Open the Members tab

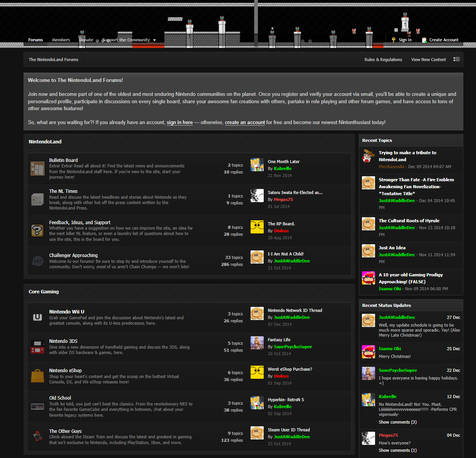[x=61, y=40]
